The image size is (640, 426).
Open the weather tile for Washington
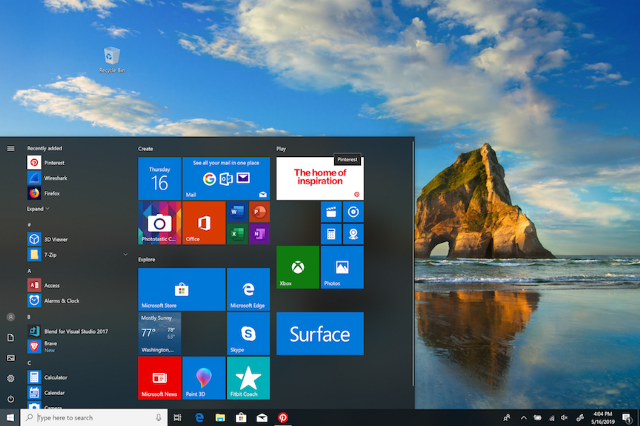[160, 333]
